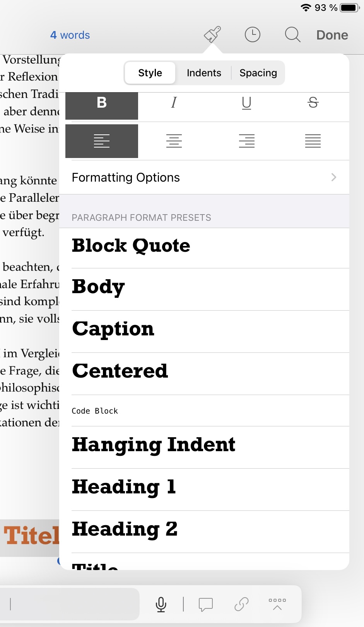Toggle italic formatting on
Screen dimensions: 364x627
[x=174, y=103]
